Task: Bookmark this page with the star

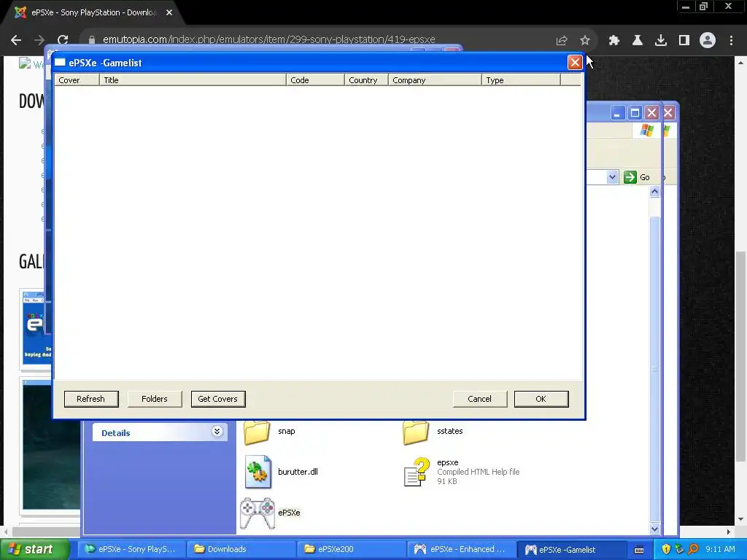Action: [x=585, y=41]
